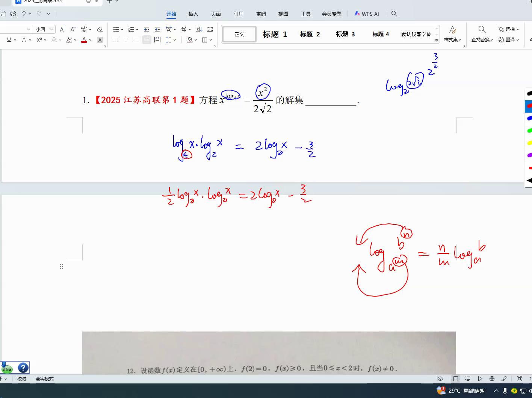532x398 pixels.
Task: Toggle eye protection mode in status bar
Action: [x=440, y=379]
